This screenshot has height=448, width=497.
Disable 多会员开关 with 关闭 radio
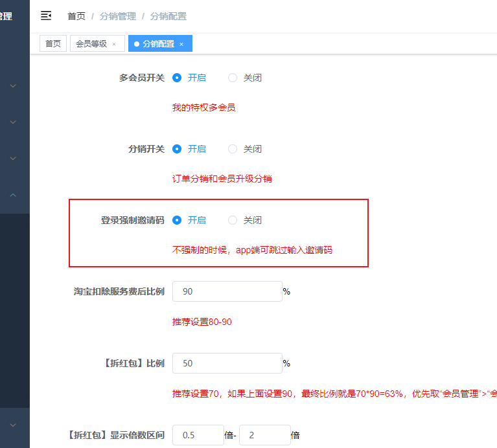(x=233, y=78)
